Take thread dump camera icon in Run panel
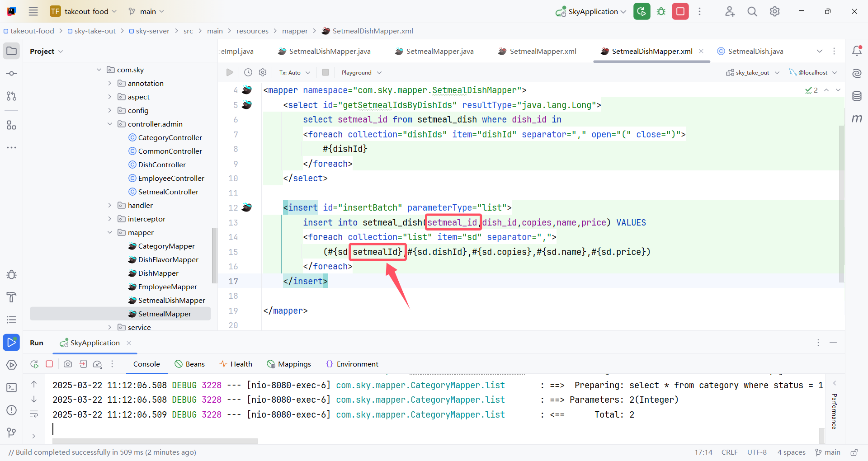 click(68, 364)
